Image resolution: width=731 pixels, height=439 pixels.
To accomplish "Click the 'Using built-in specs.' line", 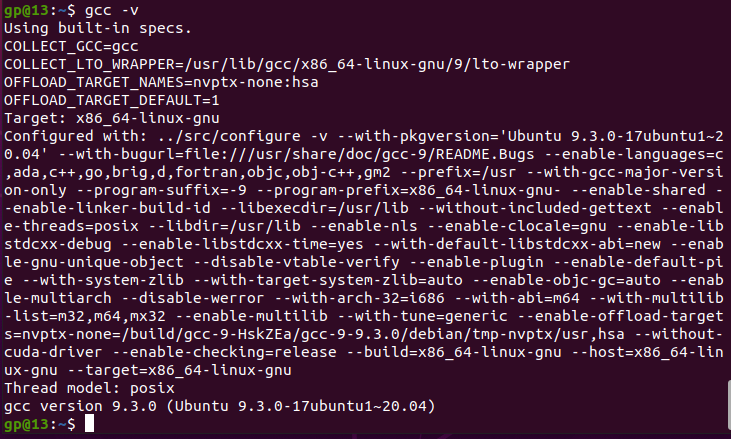I will 90,28.
